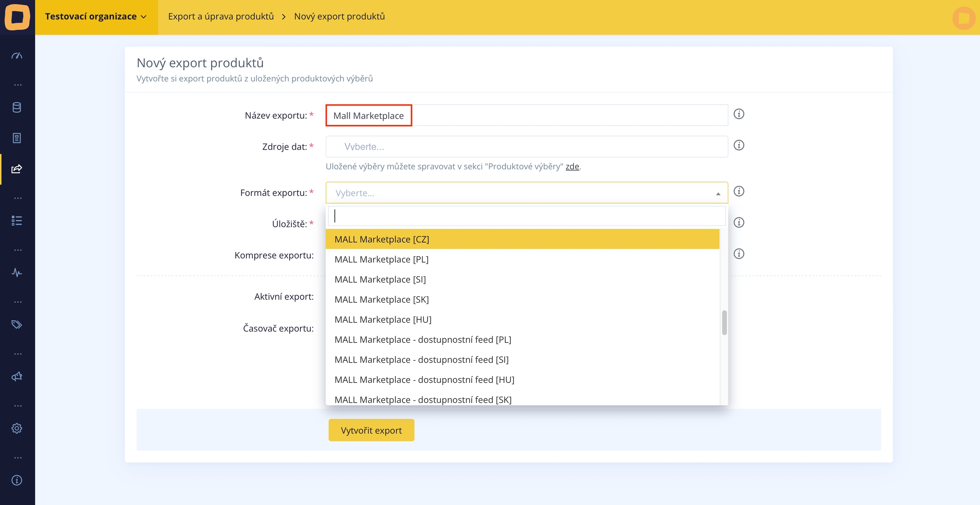980x505 pixels.
Task: Open the Zdroje dat select field
Action: point(527,147)
